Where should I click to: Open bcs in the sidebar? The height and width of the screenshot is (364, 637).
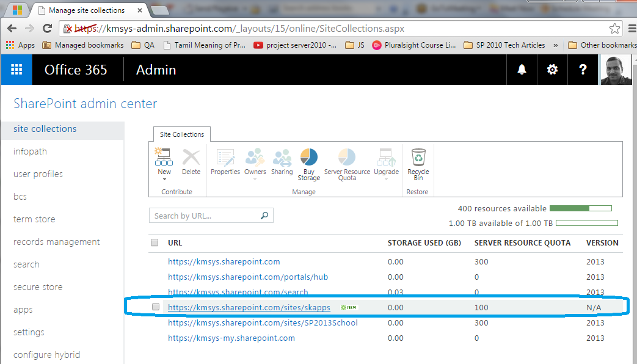[x=20, y=197]
